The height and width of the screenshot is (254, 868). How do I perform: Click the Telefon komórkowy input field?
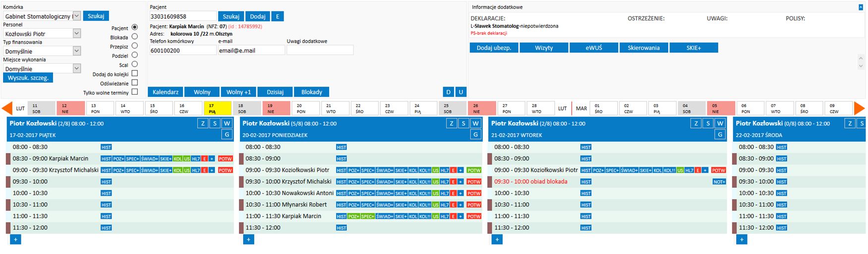[x=182, y=51]
